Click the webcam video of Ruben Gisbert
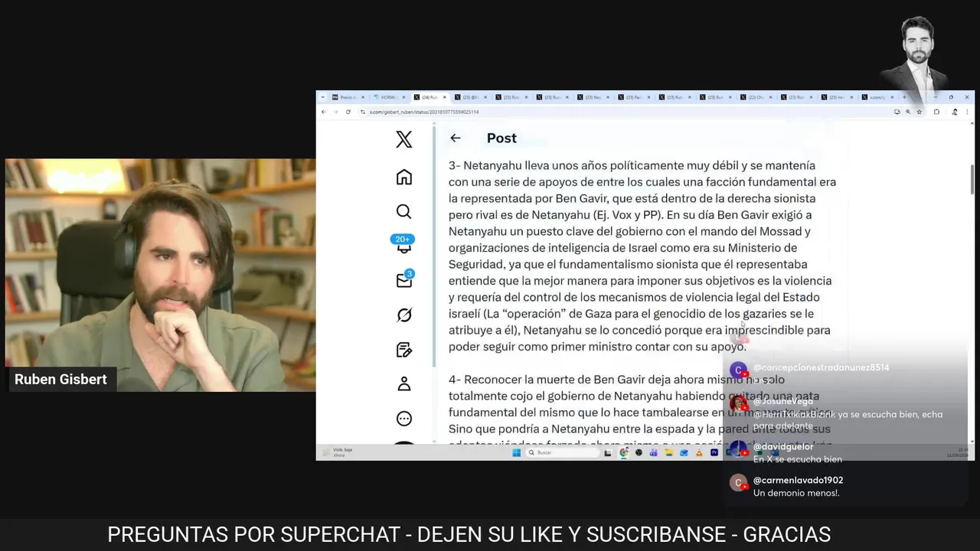The width and height of the screenshot is (980, 551). pos(161,275)
